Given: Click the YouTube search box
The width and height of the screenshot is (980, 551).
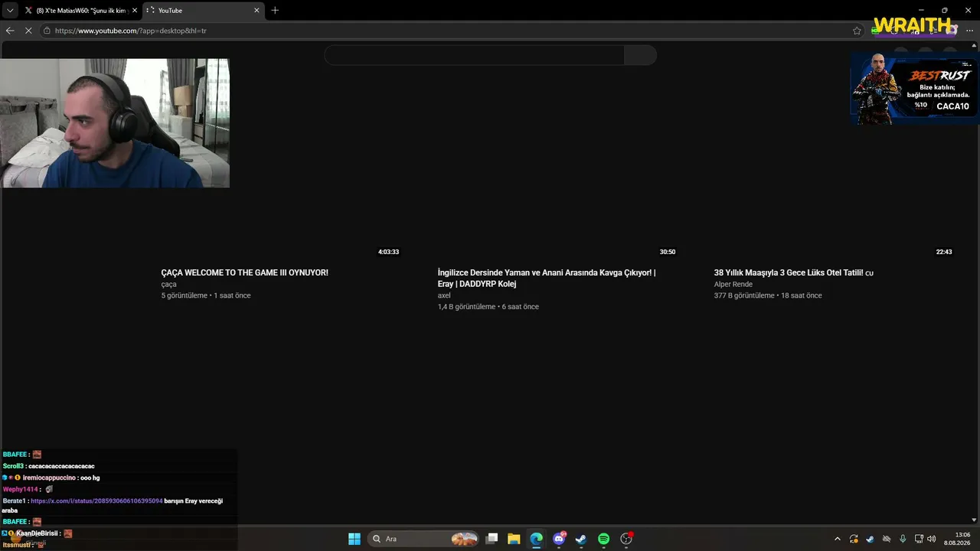Looking at the screenshot, I should click(x=475, y=55).
